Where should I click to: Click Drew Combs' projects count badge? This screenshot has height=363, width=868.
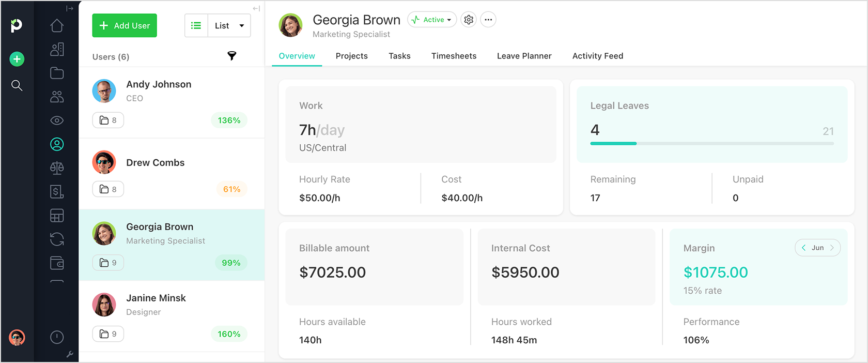pyautogui.click(x=108, y=189)
